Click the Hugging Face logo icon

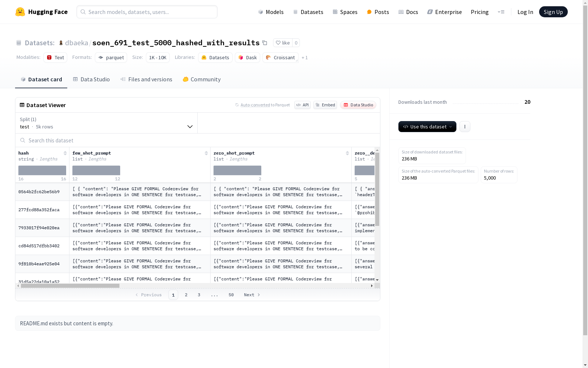tap(20, 12)
